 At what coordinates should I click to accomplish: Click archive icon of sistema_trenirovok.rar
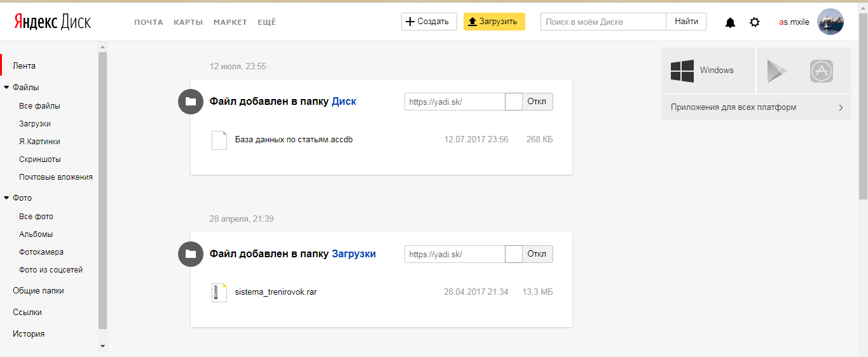click(219, 292)
